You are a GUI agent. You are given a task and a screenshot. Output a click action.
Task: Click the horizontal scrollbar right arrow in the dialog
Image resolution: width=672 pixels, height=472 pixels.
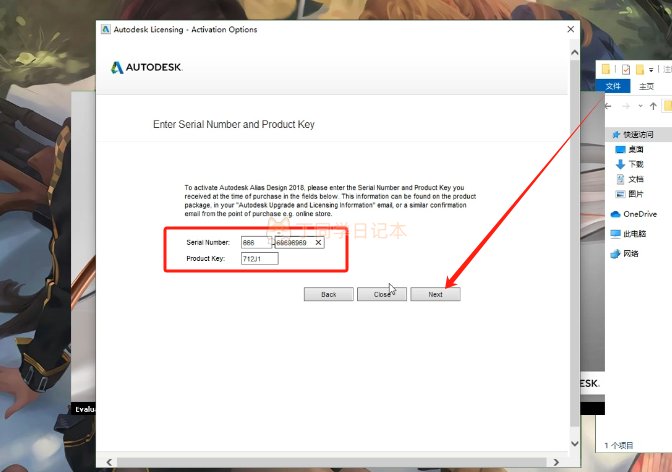(556, 462)
